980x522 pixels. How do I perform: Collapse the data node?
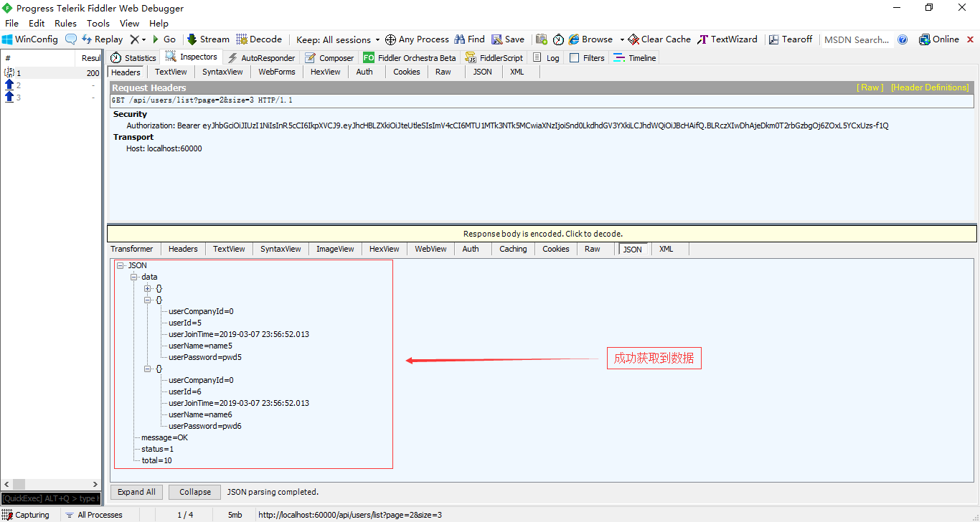click(133, 277)
